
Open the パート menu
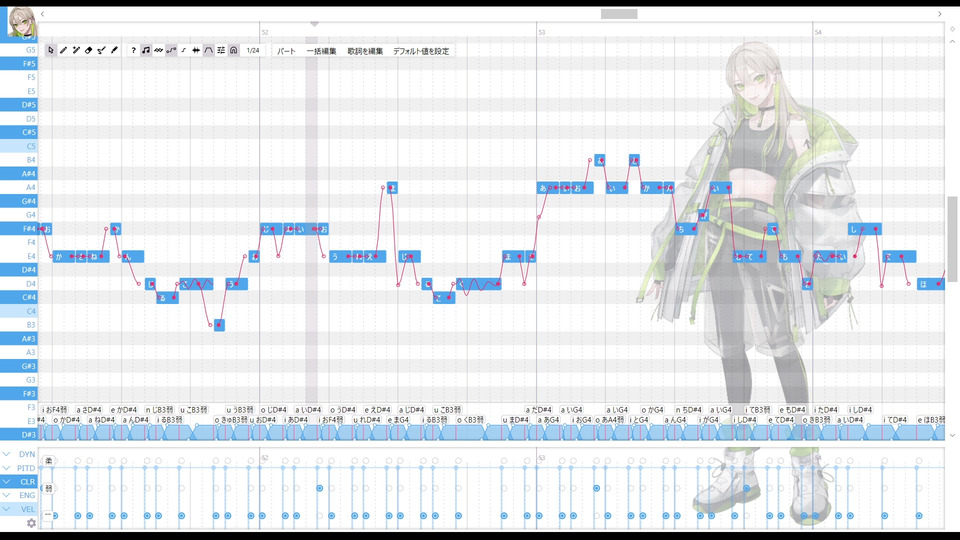point(286,51)
